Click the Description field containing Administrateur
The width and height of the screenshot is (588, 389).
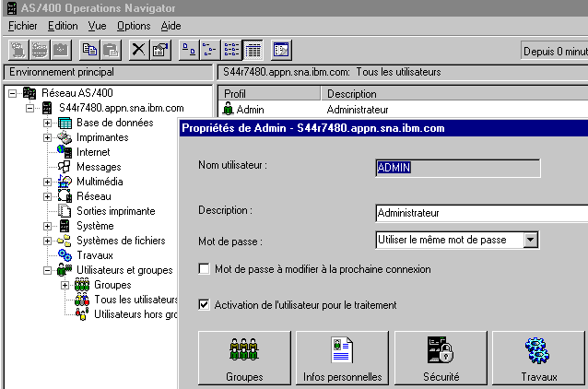click(481, 213)
